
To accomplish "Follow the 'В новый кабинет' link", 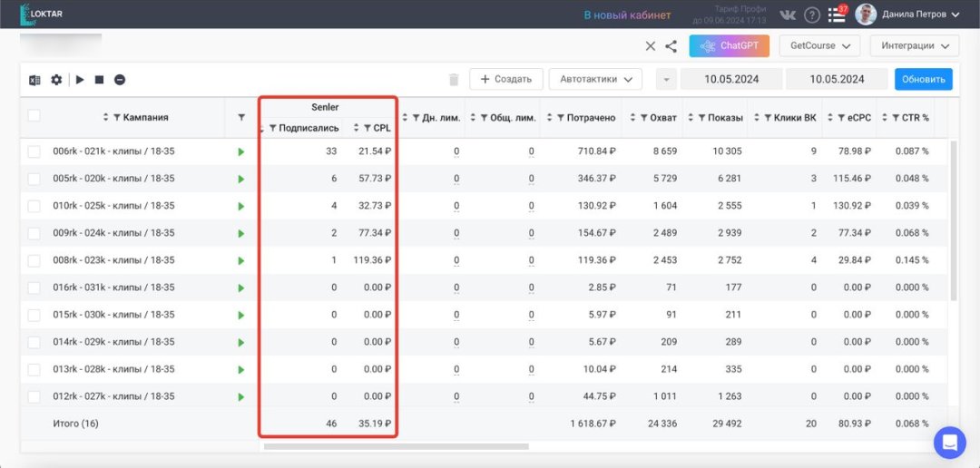I will coord(627,15).
